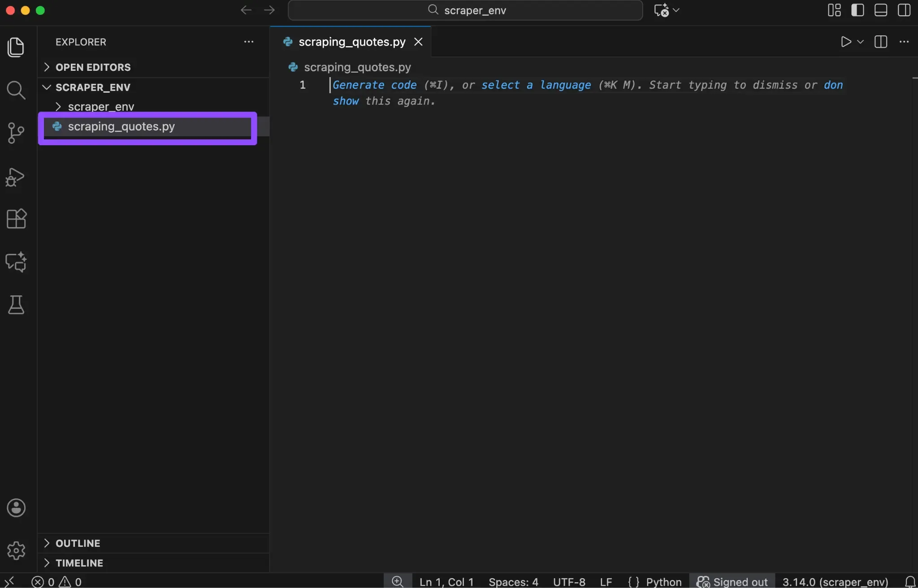Split the editor using the split icon
This screenshot has height=588, width=918.
click(881, 42)
